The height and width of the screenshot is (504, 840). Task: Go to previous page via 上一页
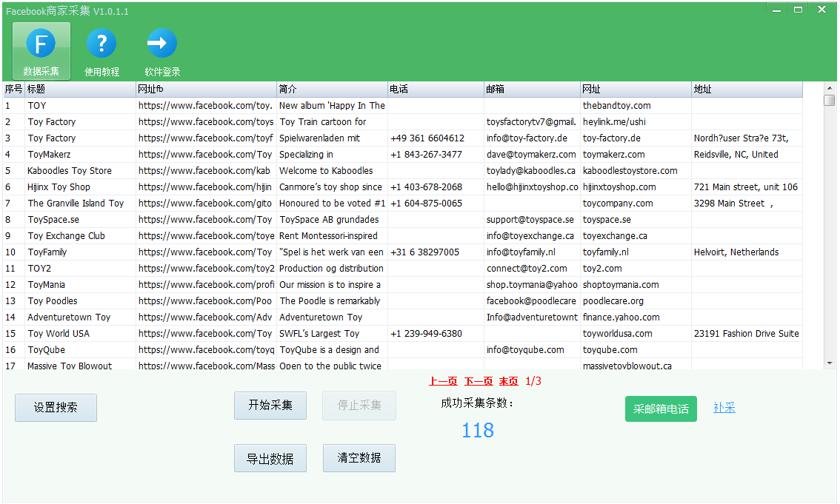click(443, 382)
